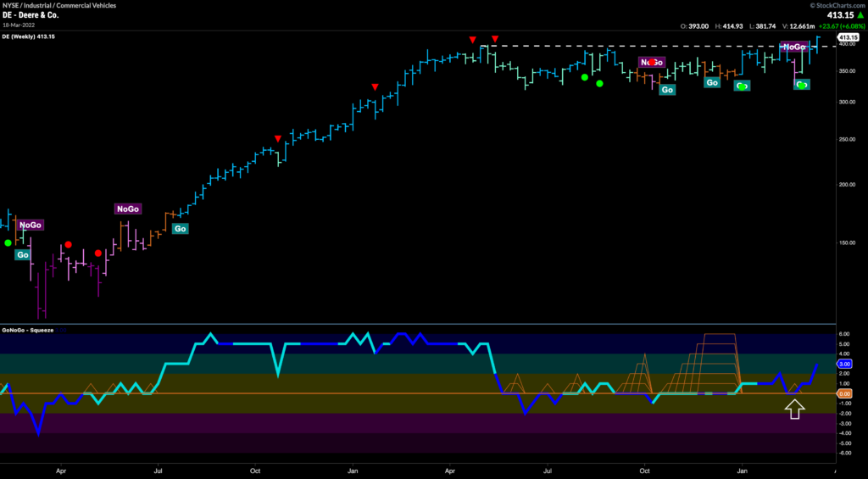The height and width of the screenshot is (479, 868).
Task: Click the -1.00 oscillator axis label
Action: [x=845, y=404]
